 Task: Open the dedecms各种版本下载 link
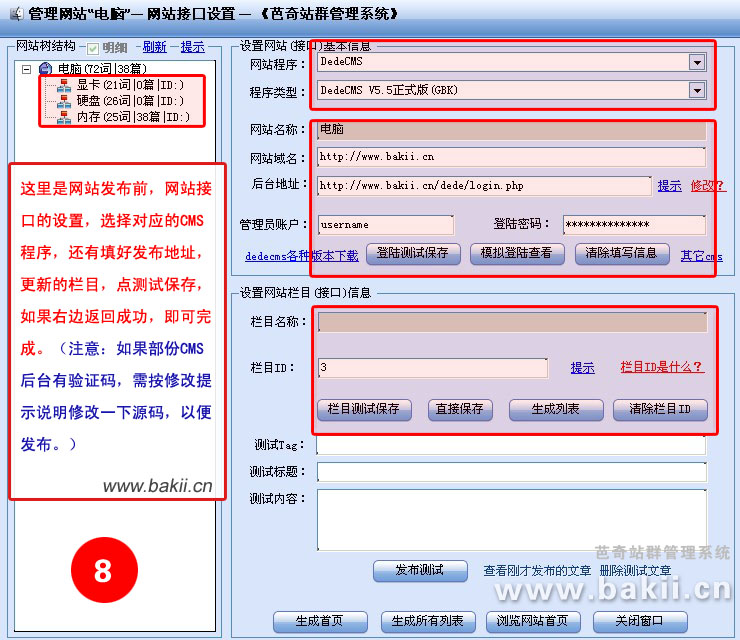302,256
